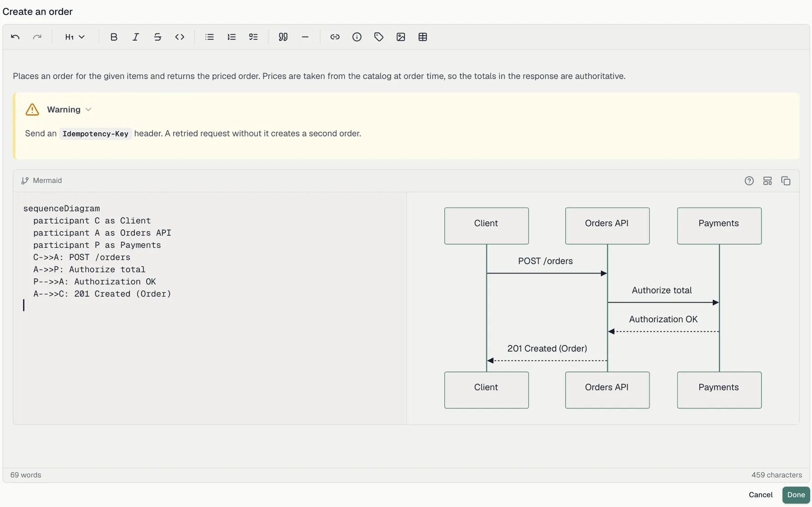Insert a numbered list
812x507 pixels.
(x=231, y=37)
